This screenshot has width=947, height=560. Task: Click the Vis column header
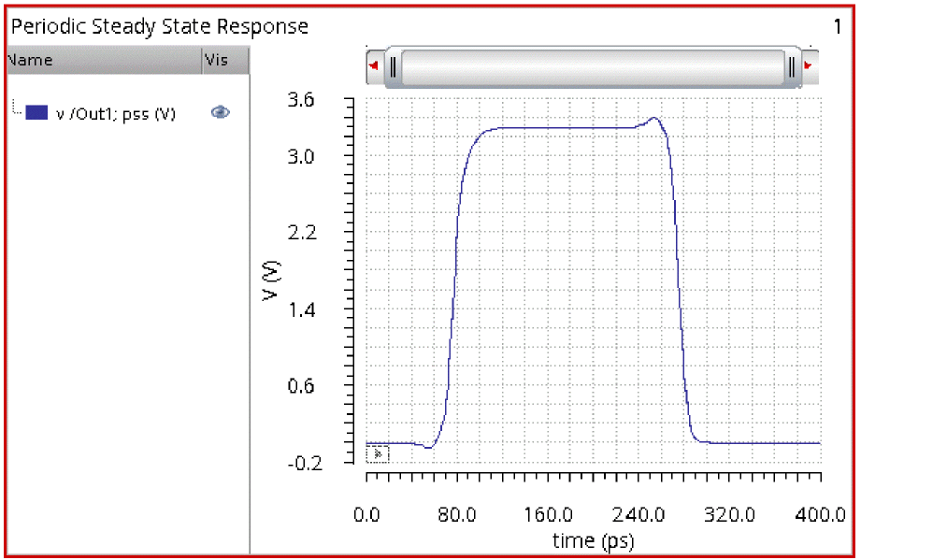point(224,60)
